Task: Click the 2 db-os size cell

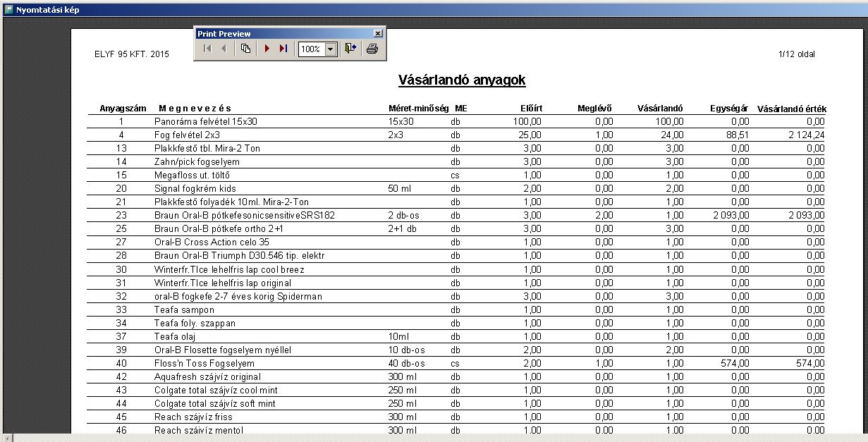Action: click(404, 215)
